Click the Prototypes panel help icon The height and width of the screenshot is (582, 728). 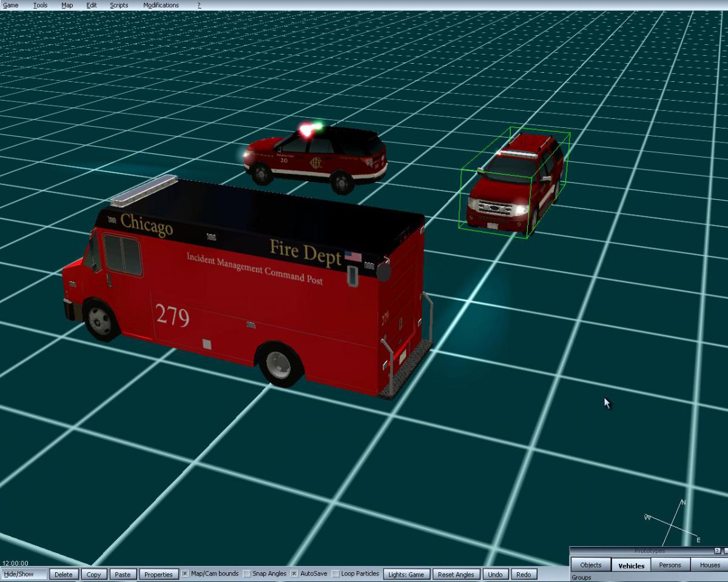(x=718, y=551)
